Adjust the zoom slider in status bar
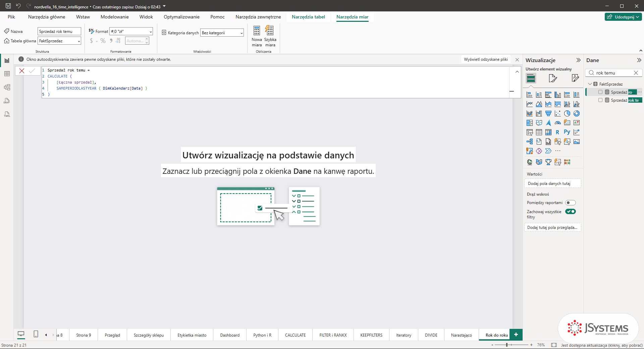 [507, 345]
